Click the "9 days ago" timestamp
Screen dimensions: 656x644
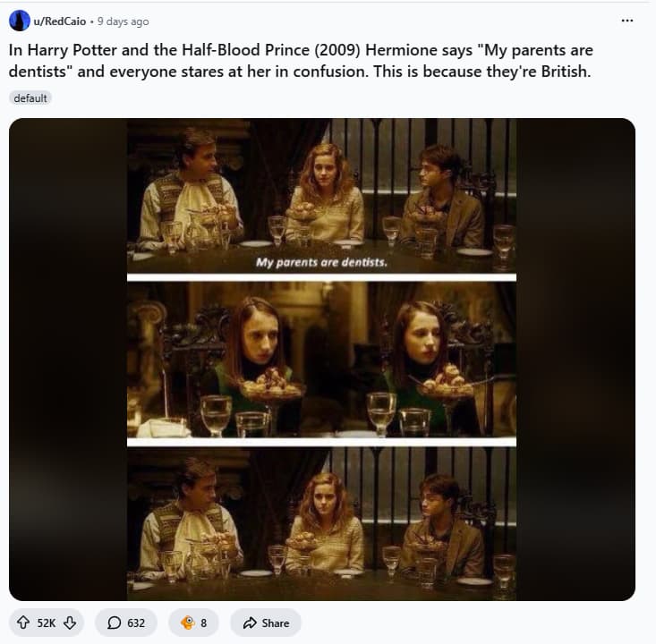point(123,21)
